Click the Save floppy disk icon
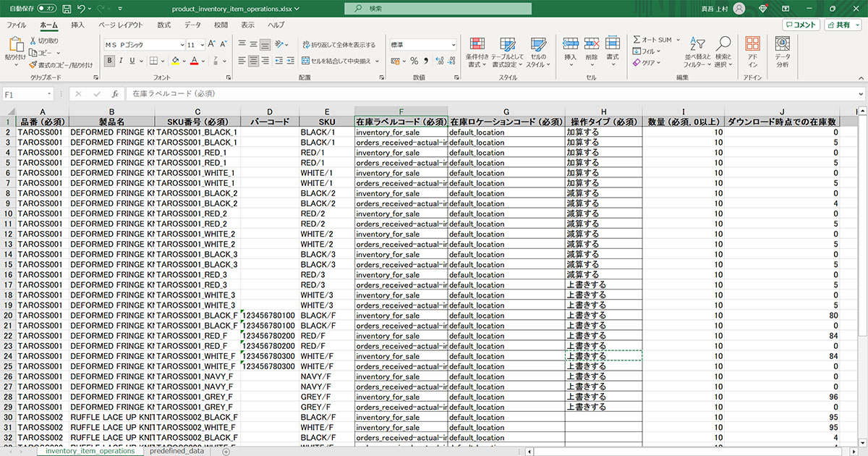The height and width of the screenshot is (456, 868). tap(67, 9)
